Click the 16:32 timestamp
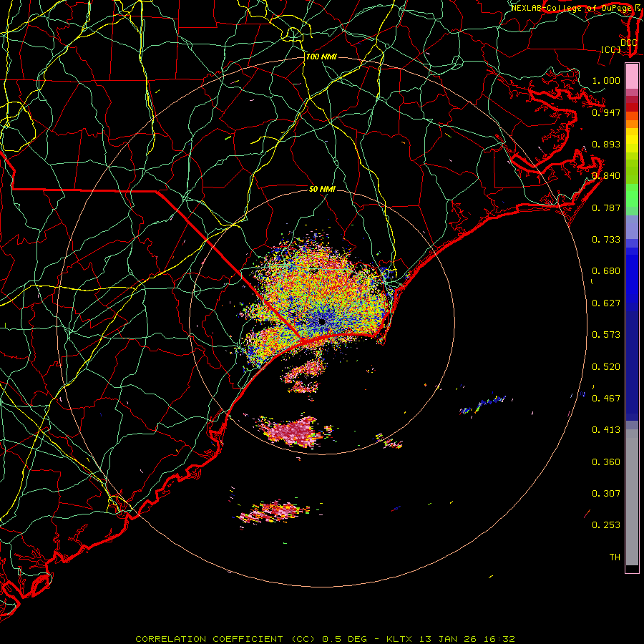 [x=499, y=639]
